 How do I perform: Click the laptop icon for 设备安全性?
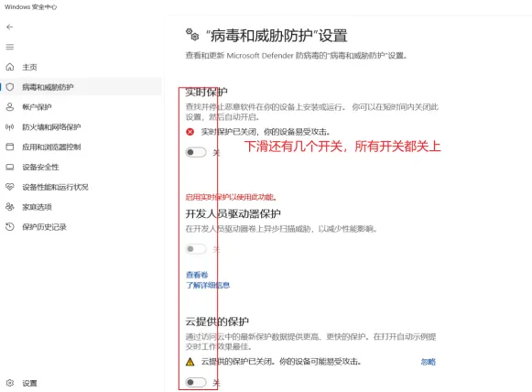(10, 167)
